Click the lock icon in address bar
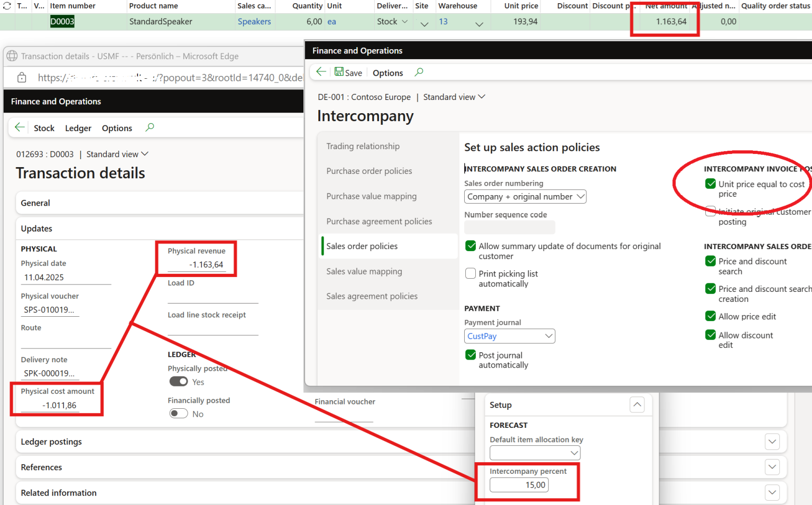Viewport: 812px width, 505px height. [22, 78]
